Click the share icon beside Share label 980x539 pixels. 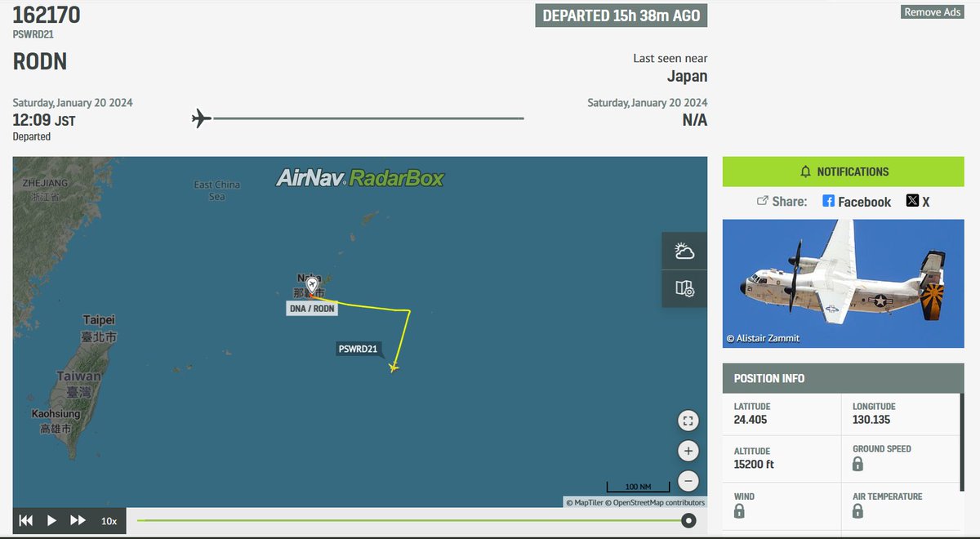point(763,202)
